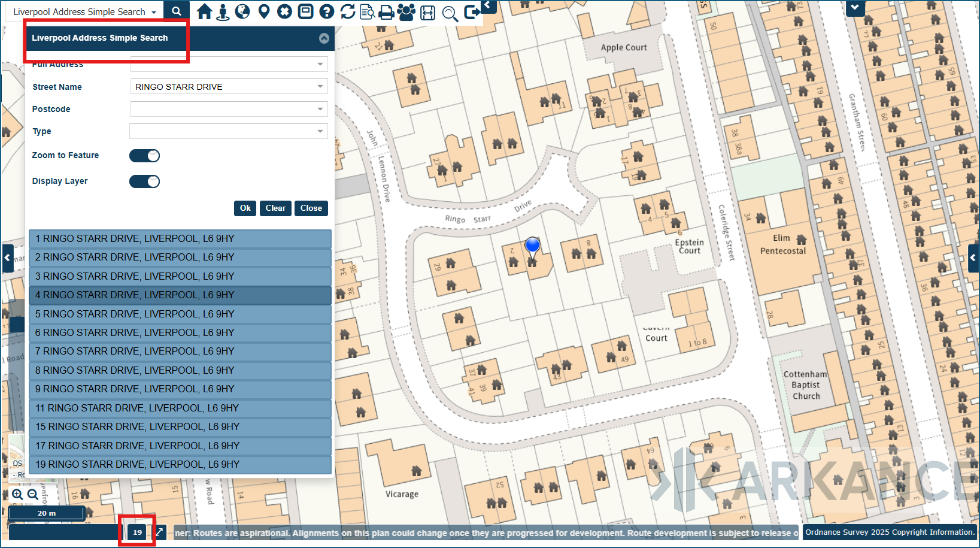980x548 pixels.
Task: Click the Ok button
Action: point(245,208)
